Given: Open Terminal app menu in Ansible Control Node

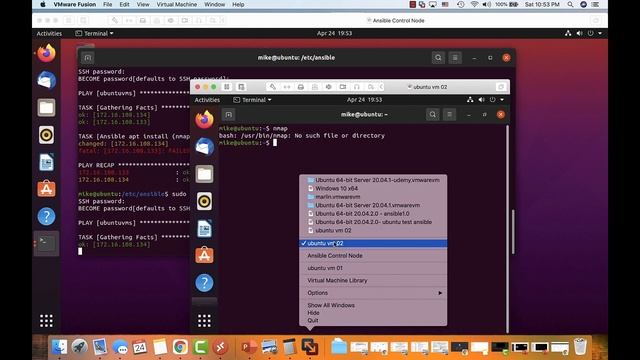Looking at the screenshot, I should 94,33.
